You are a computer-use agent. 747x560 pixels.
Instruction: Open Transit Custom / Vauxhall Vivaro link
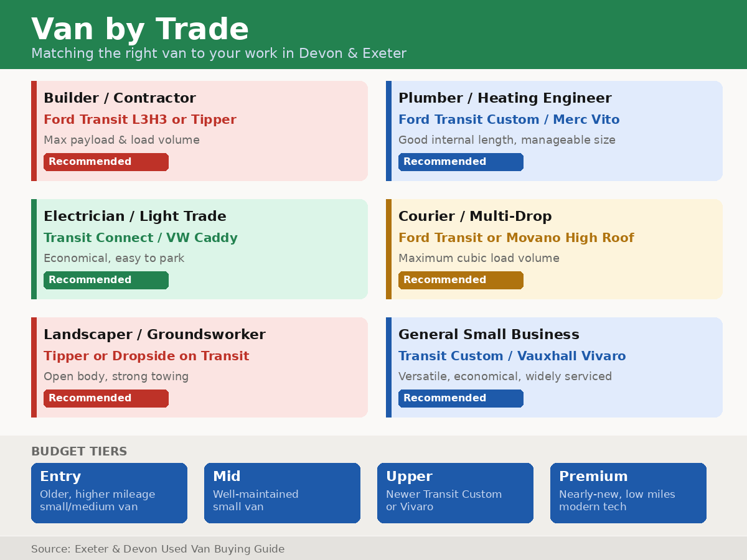[512, 356]
